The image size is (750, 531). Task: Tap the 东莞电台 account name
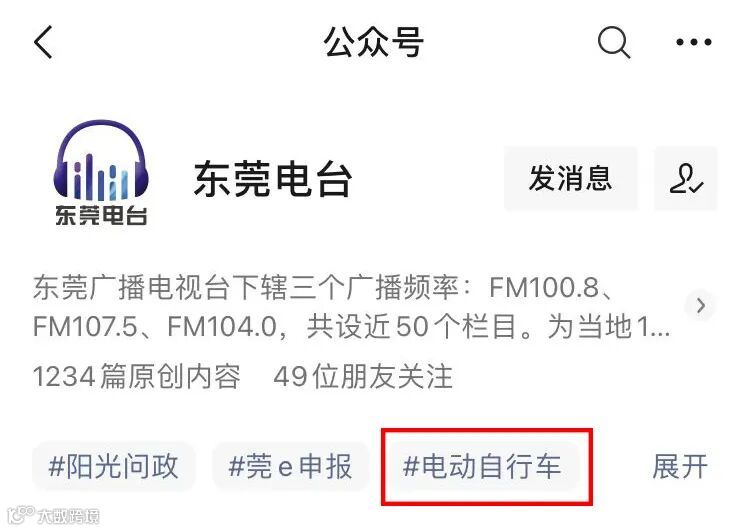(273, 179)
